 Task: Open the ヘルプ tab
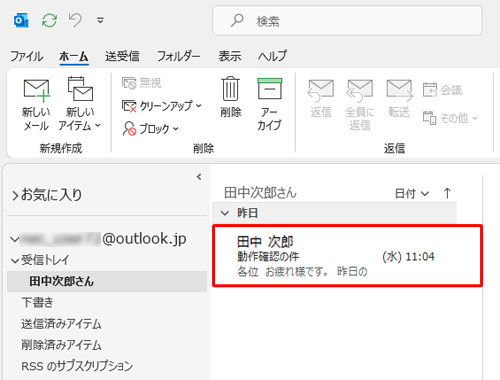(x=272, y=56)
